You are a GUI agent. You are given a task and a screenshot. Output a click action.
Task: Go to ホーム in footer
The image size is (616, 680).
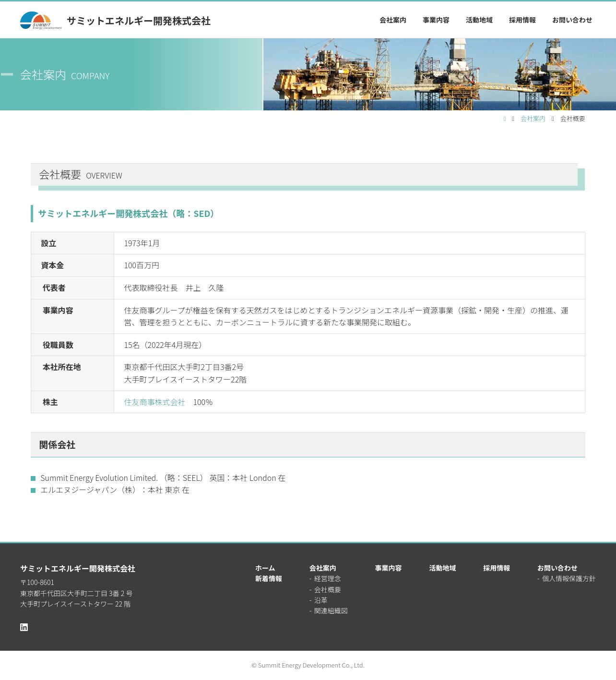265,568
